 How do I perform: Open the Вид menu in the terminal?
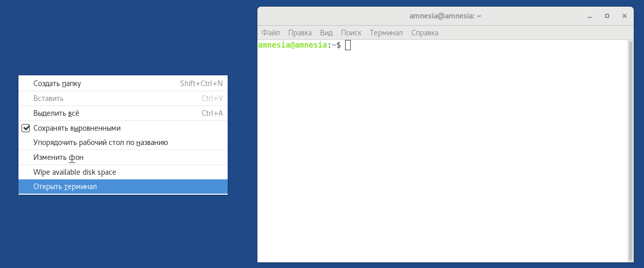point(327,33)
